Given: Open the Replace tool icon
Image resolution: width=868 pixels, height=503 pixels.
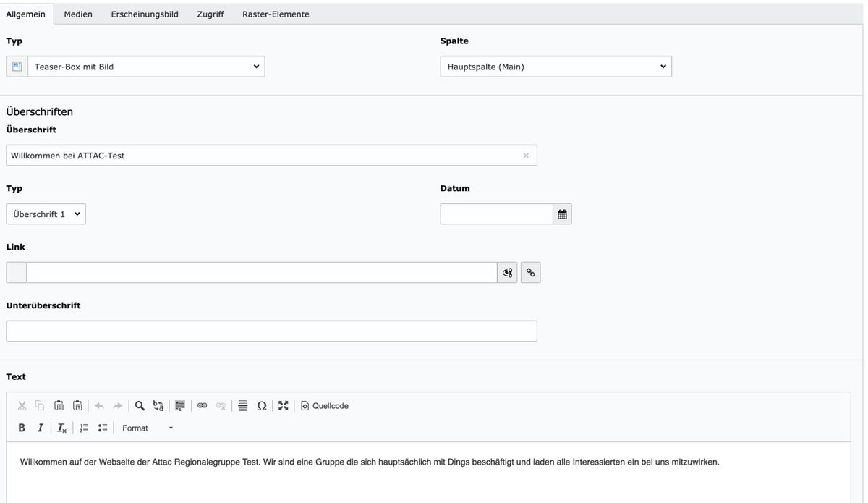Looking at the screenshot, I should click(x=158, y=406).
